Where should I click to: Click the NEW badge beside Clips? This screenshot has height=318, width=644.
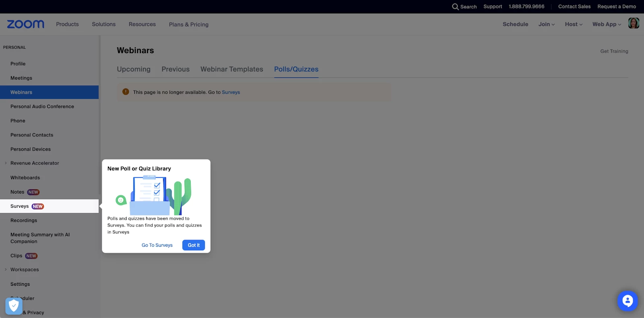pos(31,256)
